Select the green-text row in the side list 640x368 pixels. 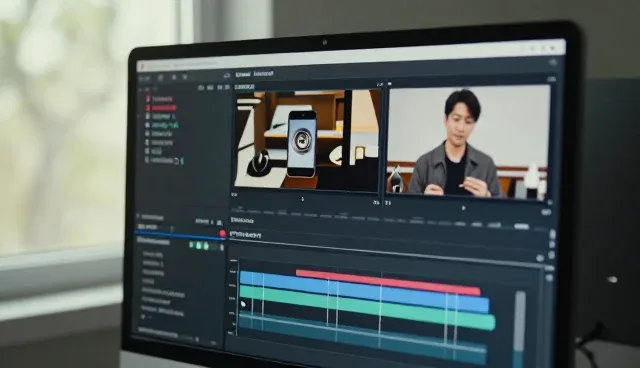162,125
